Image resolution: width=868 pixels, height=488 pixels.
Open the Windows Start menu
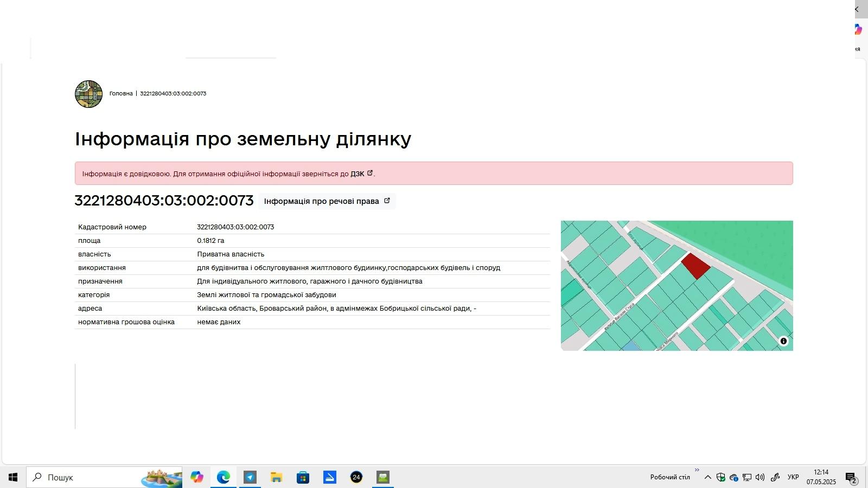(x=13, y=477)
